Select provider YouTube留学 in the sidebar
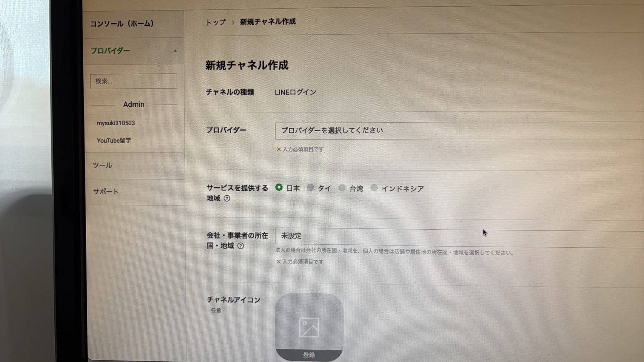 114,140
